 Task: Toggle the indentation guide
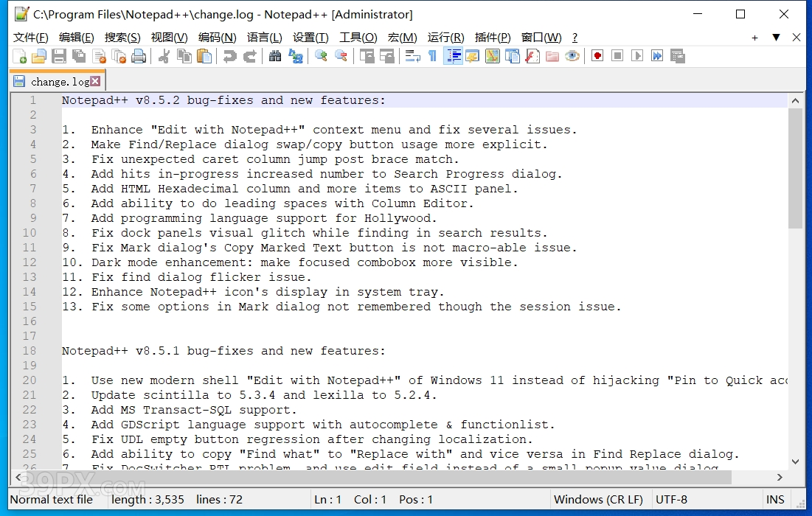coord(453,56)
